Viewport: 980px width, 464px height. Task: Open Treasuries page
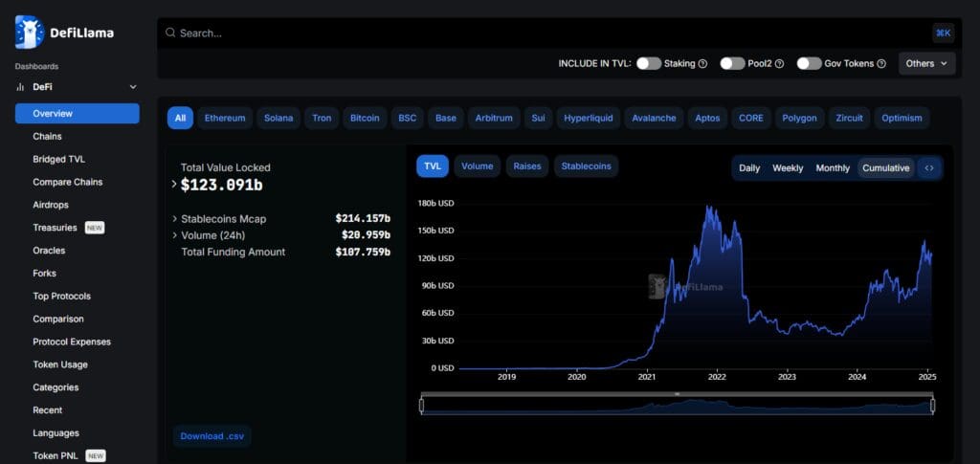click(55, 228)
